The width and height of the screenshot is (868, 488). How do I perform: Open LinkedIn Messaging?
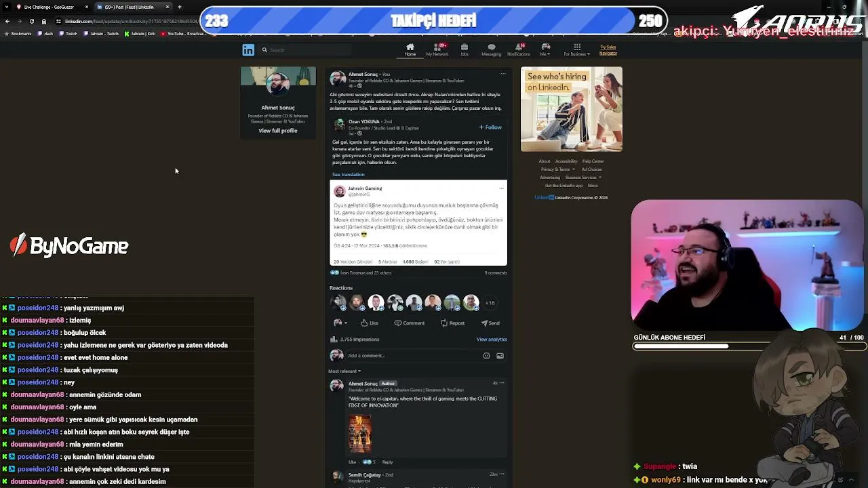coord(491,49)
